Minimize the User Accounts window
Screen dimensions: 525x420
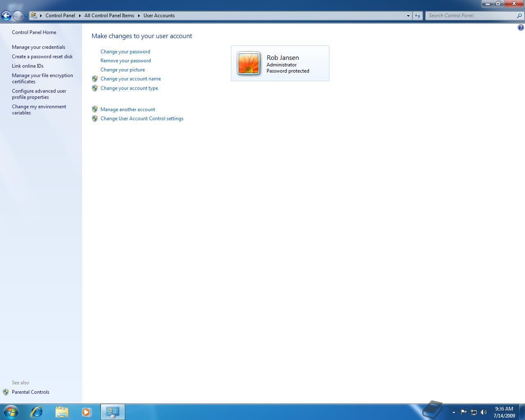(x=487, y=3)
